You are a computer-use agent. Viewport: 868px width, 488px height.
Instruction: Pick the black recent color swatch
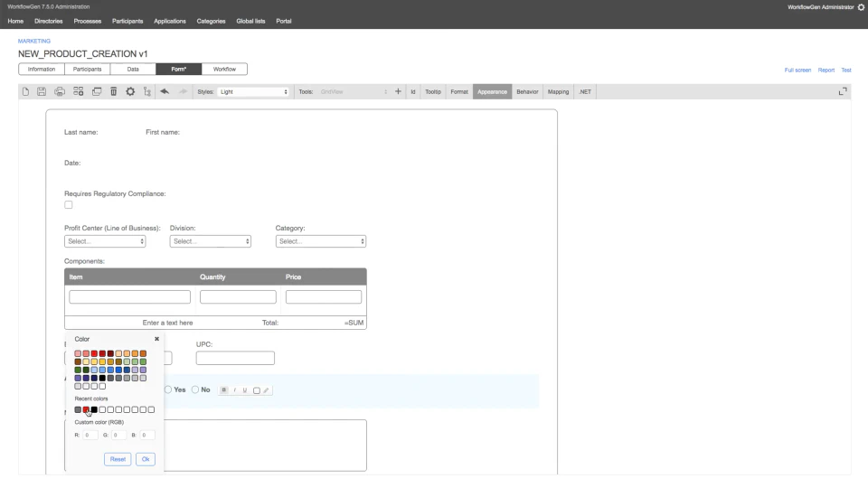[x=94, y=410]
